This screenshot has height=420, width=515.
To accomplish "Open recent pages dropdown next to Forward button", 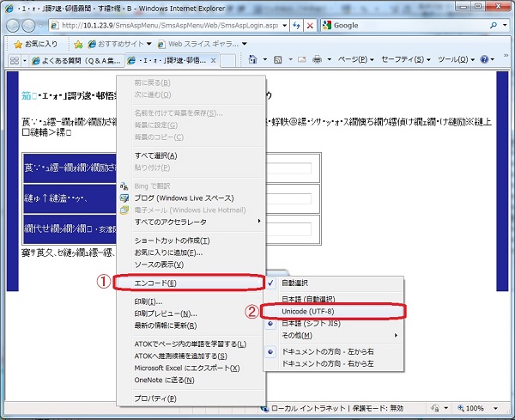I will [x=40, y=25].
